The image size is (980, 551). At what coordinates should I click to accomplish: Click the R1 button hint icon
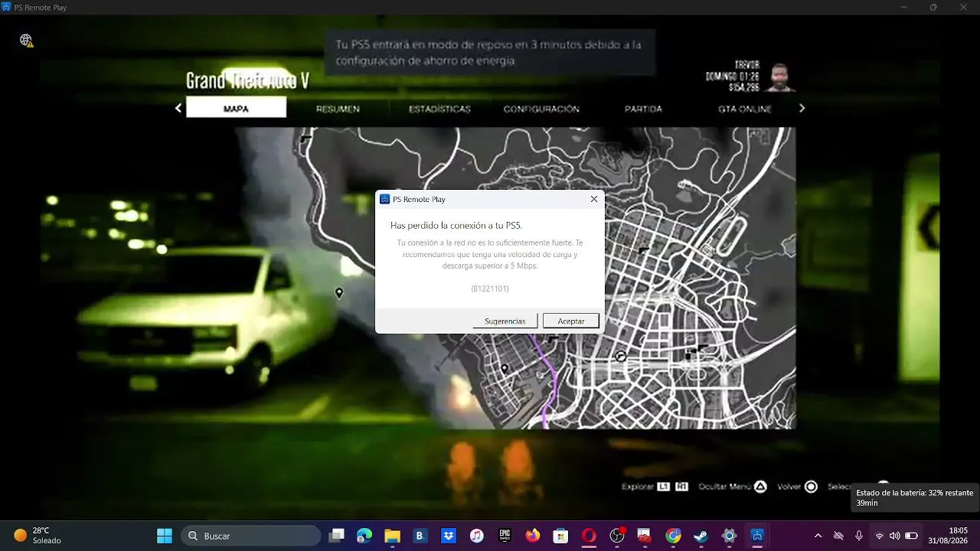tap(681, 487)
